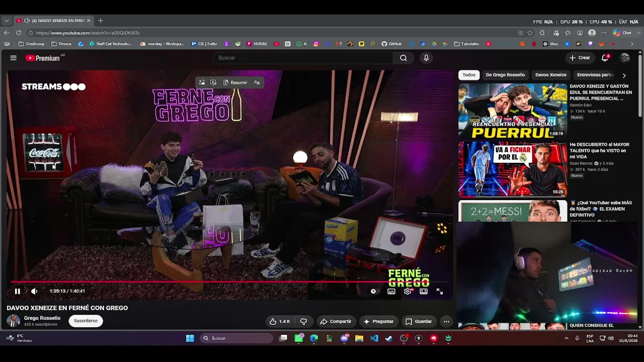Focus the YouTube Buscar search box
The width and height of the screenshot is (644, 362).
point(303,58)
